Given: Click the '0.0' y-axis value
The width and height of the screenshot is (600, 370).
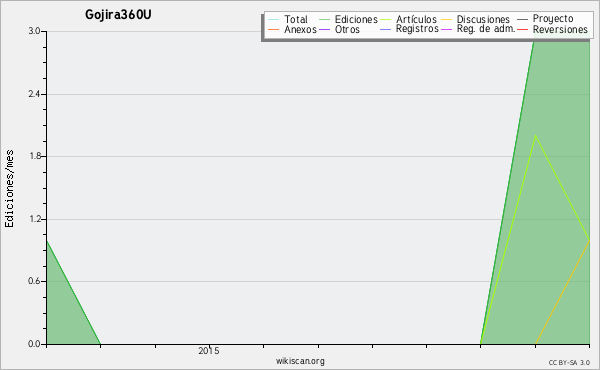Looking at the screenshot, I should [34, 344].
